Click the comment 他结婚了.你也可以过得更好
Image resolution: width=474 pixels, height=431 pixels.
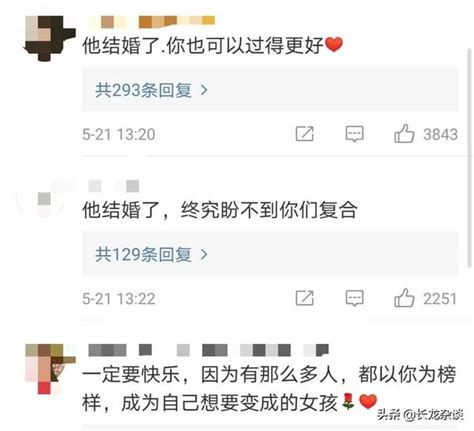point(213,45)
